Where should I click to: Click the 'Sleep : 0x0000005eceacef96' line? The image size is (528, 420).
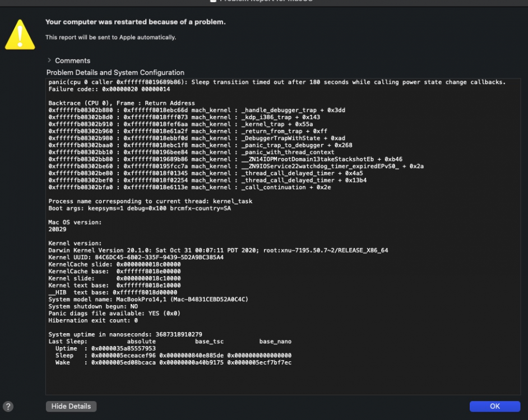pyautogui.click(x=173, y=356)
